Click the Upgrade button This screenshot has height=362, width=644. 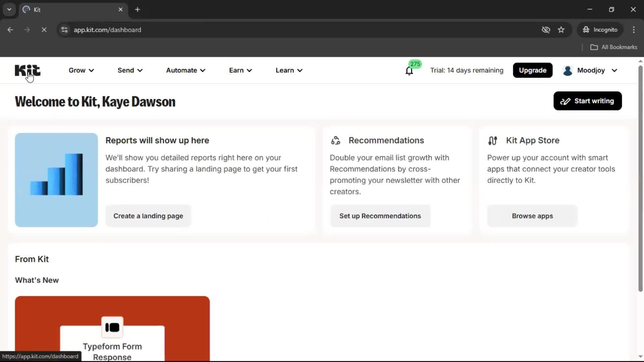tap(532, 70)
